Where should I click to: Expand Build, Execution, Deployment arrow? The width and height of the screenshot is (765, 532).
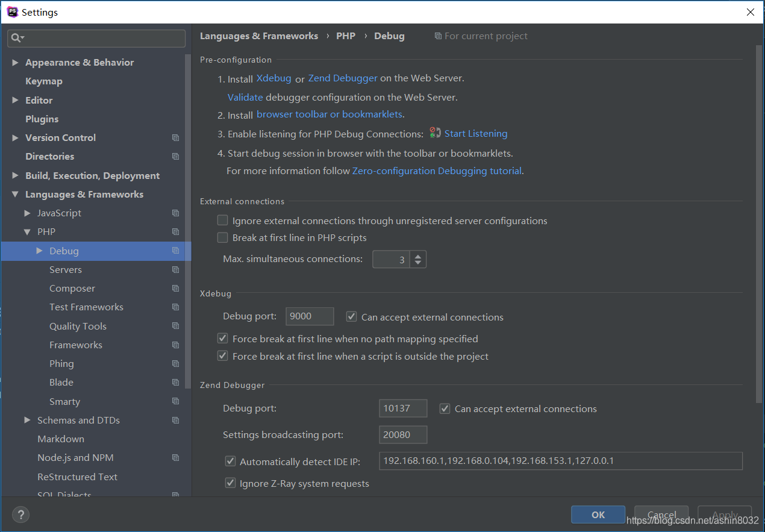pos(15,175)
